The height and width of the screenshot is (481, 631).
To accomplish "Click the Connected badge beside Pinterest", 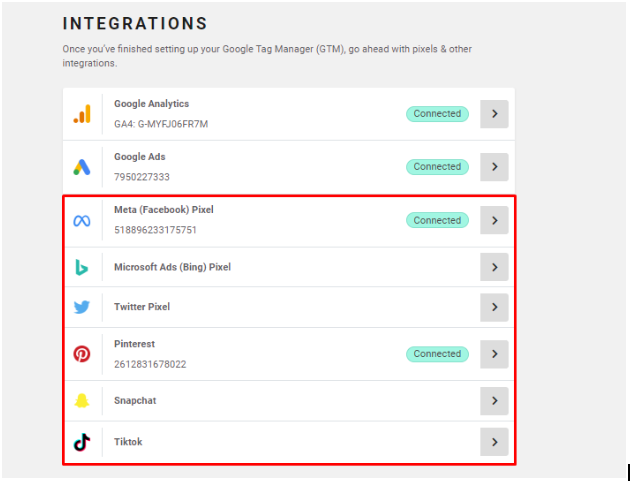I will point(437,354).
